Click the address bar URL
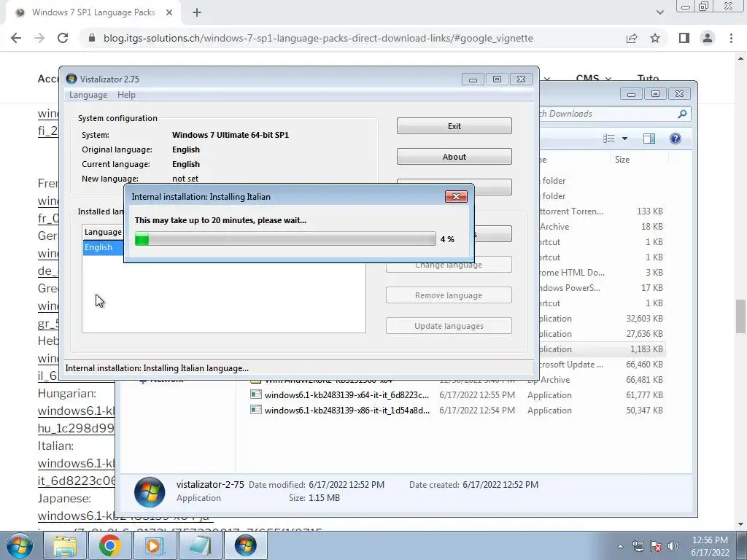Image resolution: width=747 pixels, height=560 pixels. (318, 38)
